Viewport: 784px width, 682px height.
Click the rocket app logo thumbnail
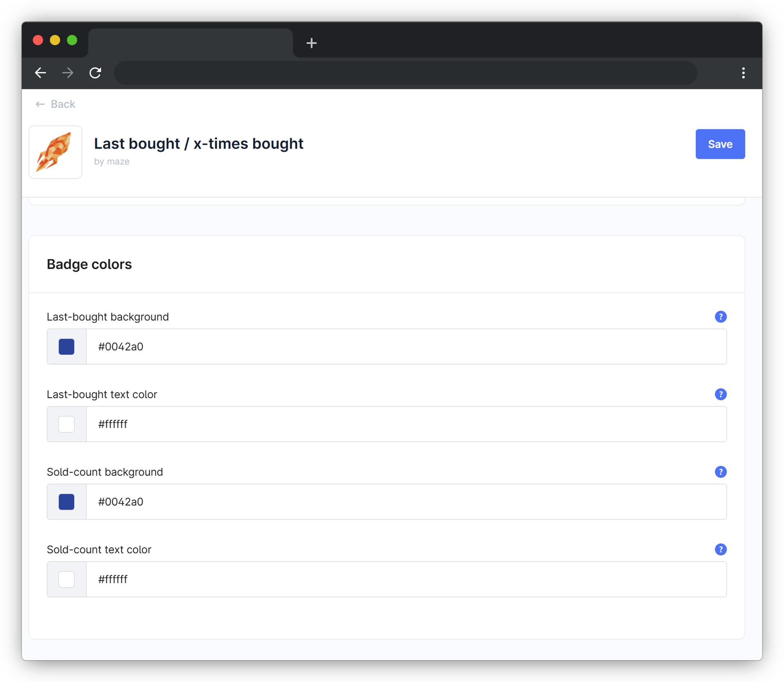pyautogui.click(x=56, y=152)
